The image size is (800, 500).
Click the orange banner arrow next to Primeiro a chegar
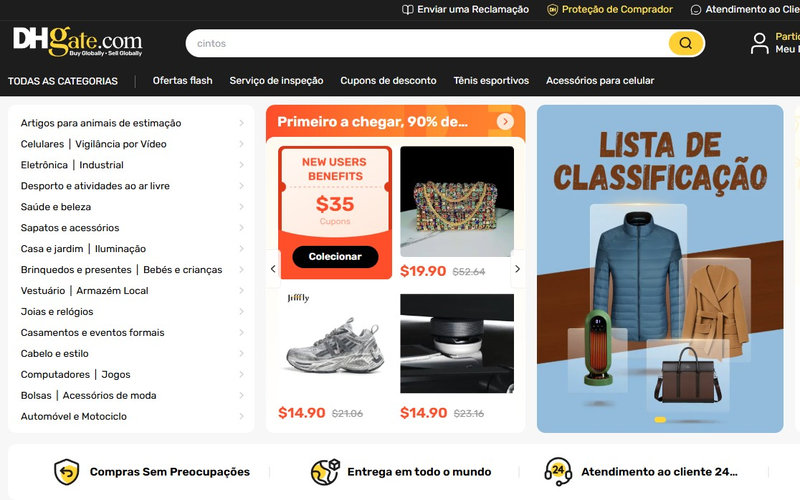pyautogui.click(x=505, y=121)
